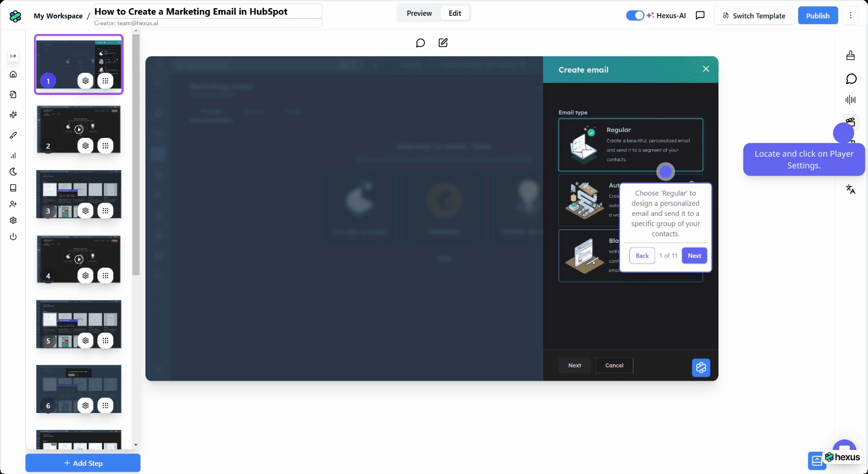Click the Next button in Create email footer
This screenshot has width=868, height=474.
[575, 365]
